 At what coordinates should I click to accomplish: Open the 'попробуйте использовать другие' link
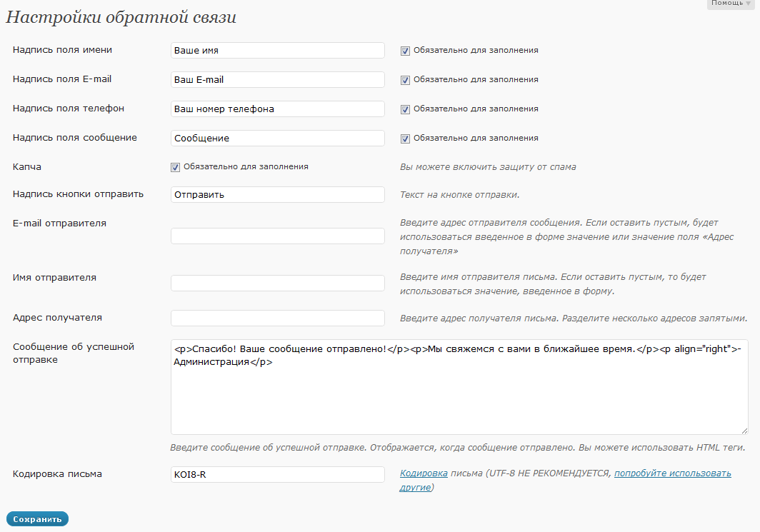click(x=565, y=480)
